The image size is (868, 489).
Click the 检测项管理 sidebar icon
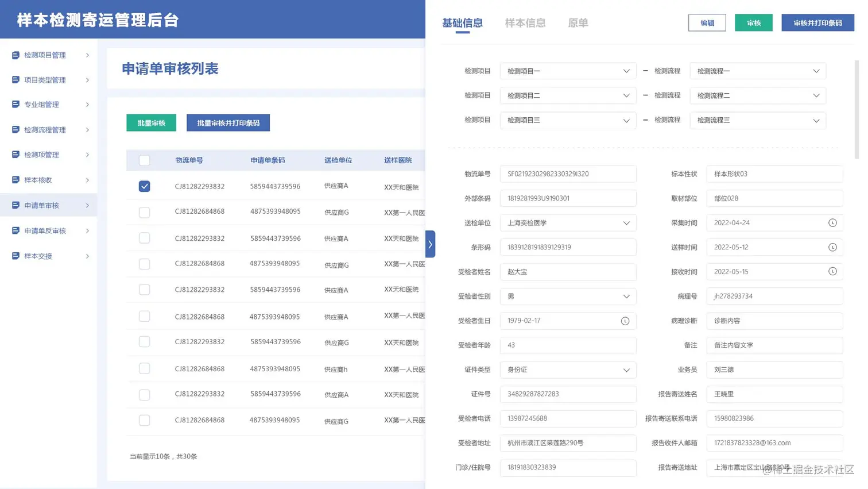pos(15,155)
